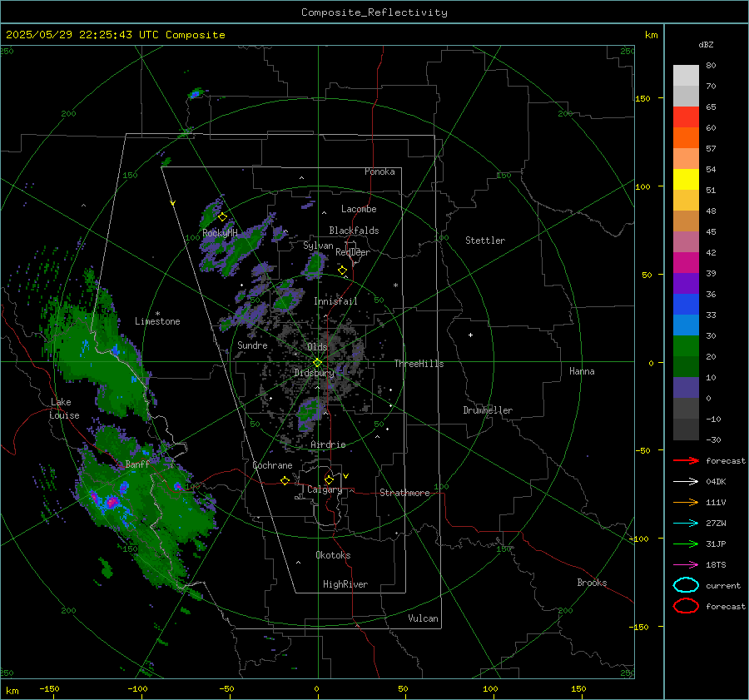749x700 pixels.
Task: Click the ThreeHills label
Action: pyautogui.click(x=419, y=364)
